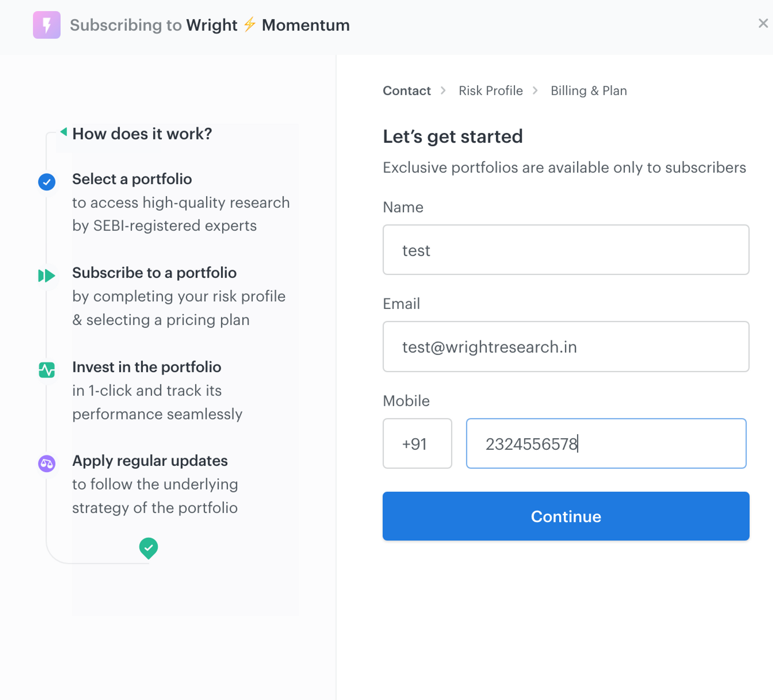773x700 pixels.
Task: Click 'by SEBI-registered experts' description text
Action: point(164,226)
